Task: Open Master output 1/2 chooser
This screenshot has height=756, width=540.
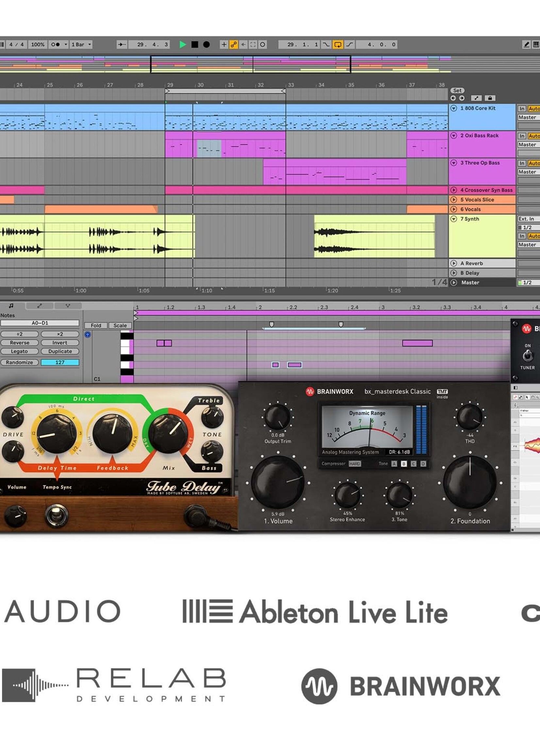Action: click(x=529, y=283)
